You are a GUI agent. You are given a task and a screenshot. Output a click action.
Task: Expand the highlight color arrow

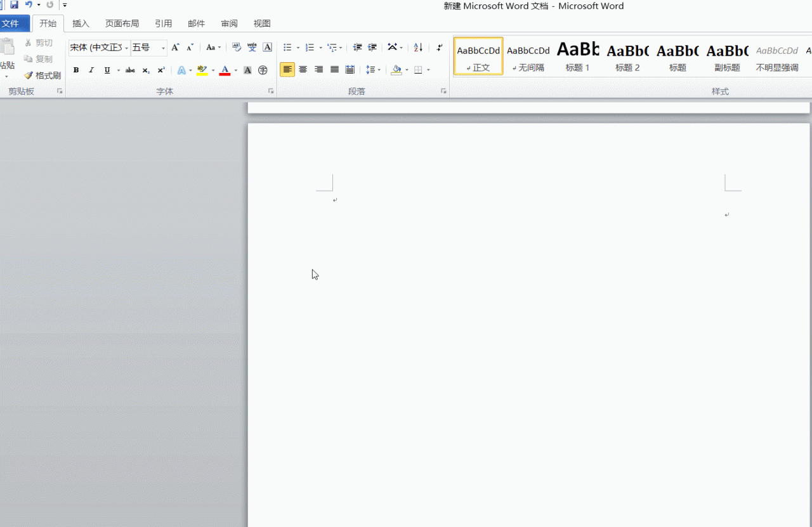click(x=213, y=70)
